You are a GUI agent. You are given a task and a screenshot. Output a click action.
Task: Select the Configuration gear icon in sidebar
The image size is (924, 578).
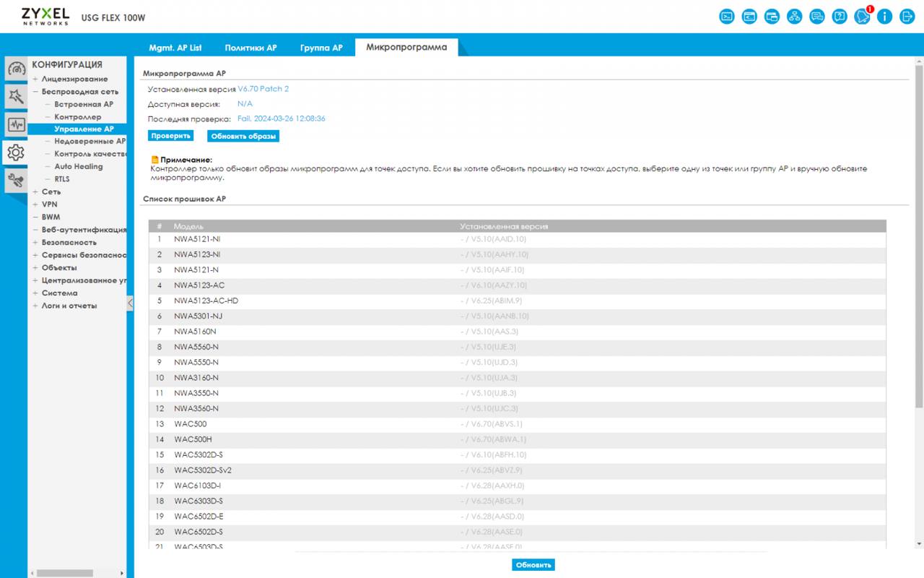16,152
